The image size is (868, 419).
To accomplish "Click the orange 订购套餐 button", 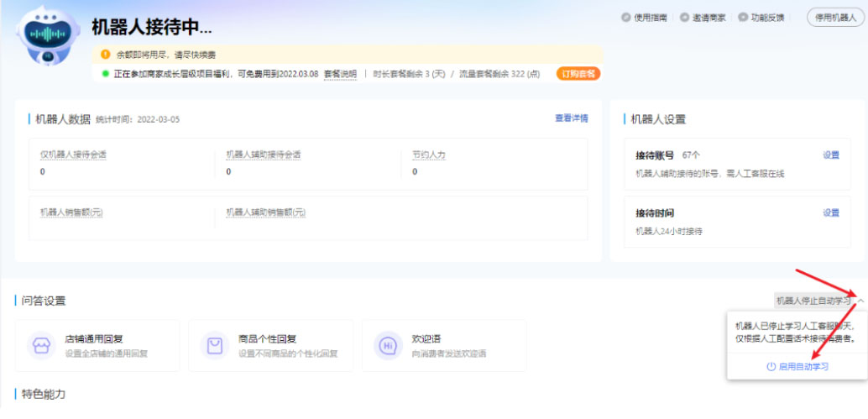I will click(578, 74).
